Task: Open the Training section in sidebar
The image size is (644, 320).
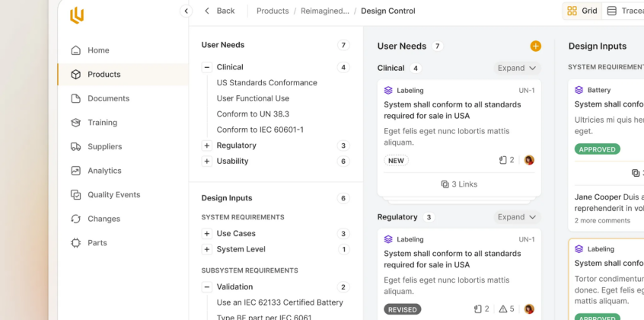Action: pos(102,123)
